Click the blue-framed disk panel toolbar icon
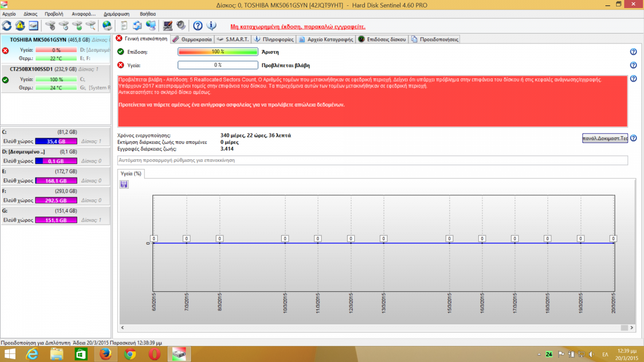The image size is (644, 362). click(x=33, y=25)
